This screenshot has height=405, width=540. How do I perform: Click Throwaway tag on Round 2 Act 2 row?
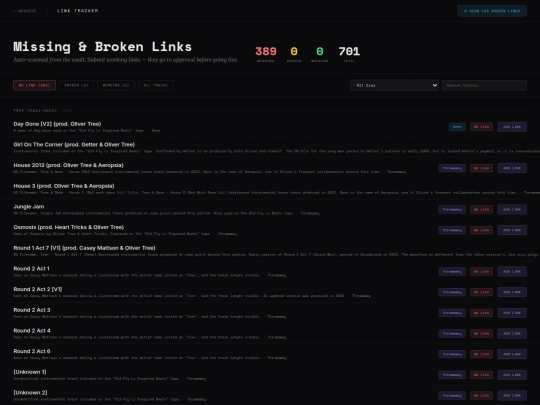coord(452,292)
